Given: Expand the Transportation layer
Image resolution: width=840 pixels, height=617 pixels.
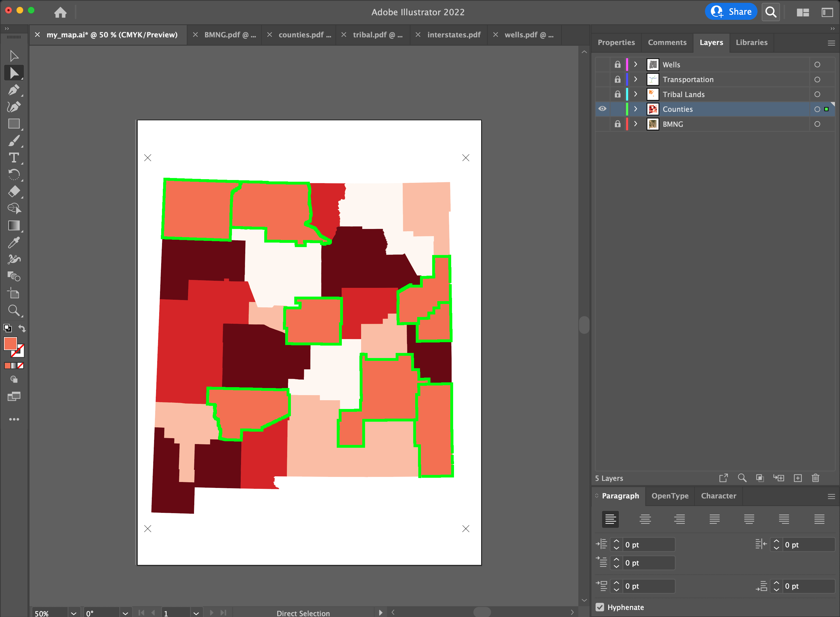Looking at the screenshot, I should [x=636, y=79].
